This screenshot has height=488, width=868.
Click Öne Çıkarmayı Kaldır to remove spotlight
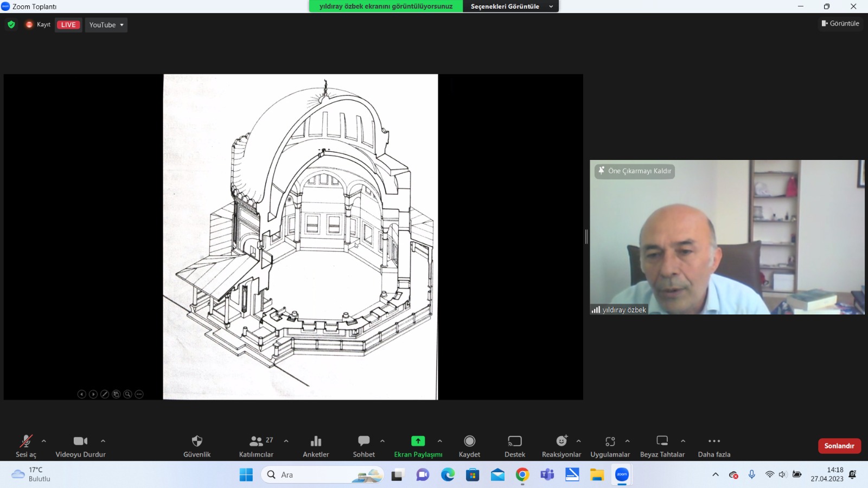click(635, 171)
